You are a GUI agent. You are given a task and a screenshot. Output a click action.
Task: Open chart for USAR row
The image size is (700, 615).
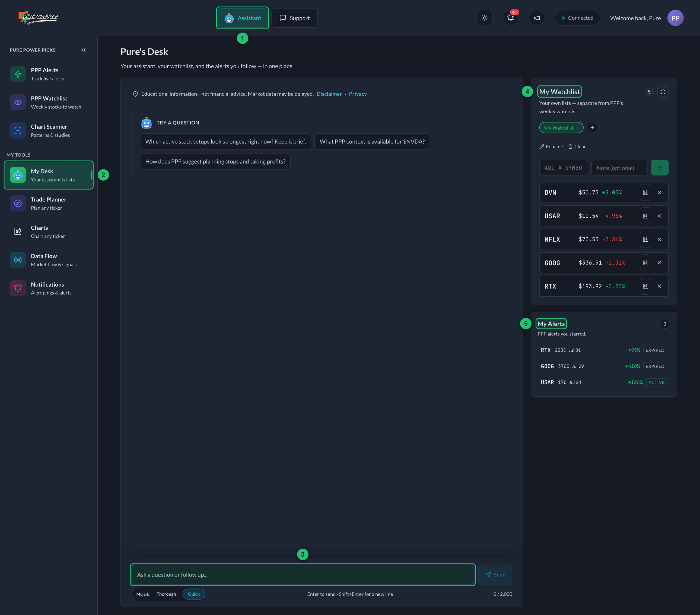pos(645,216)
